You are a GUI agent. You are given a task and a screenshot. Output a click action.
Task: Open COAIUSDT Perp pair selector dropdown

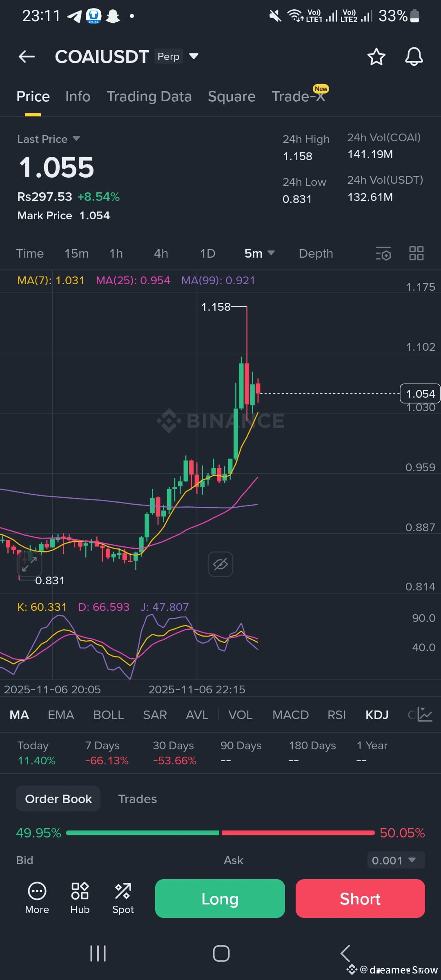pyautogui.click(x=127, y=56)
